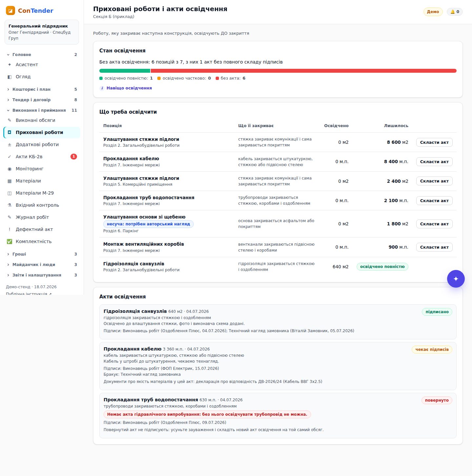
Task: Скласти акт for Прокладання труб водопостачання row
Action: tap(434, 200)
